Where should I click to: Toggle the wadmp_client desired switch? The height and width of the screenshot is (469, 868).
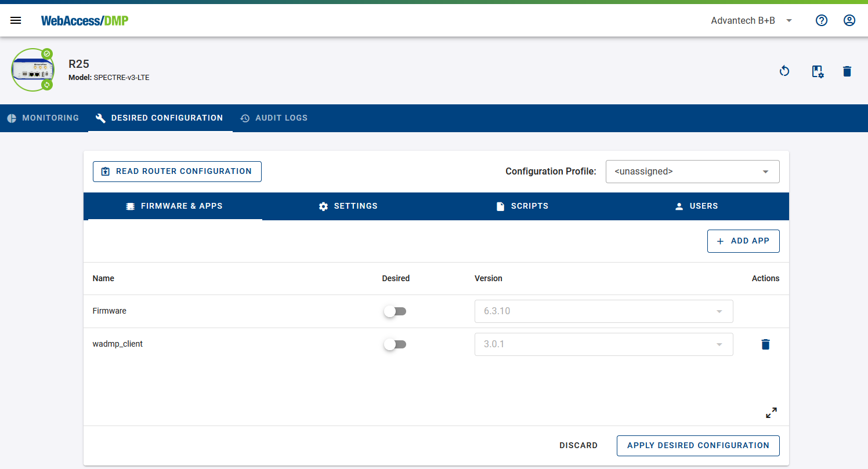pyautogui.click(x=395, y=344)
